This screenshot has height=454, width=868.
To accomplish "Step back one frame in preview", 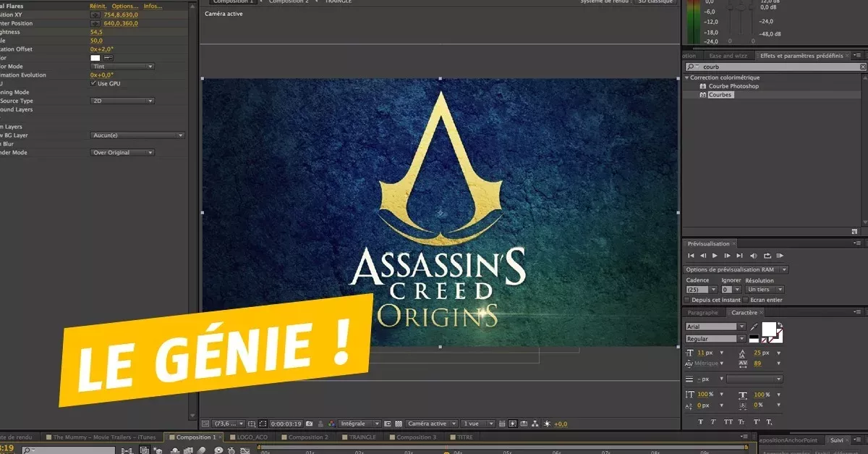I will pos(703,256).
